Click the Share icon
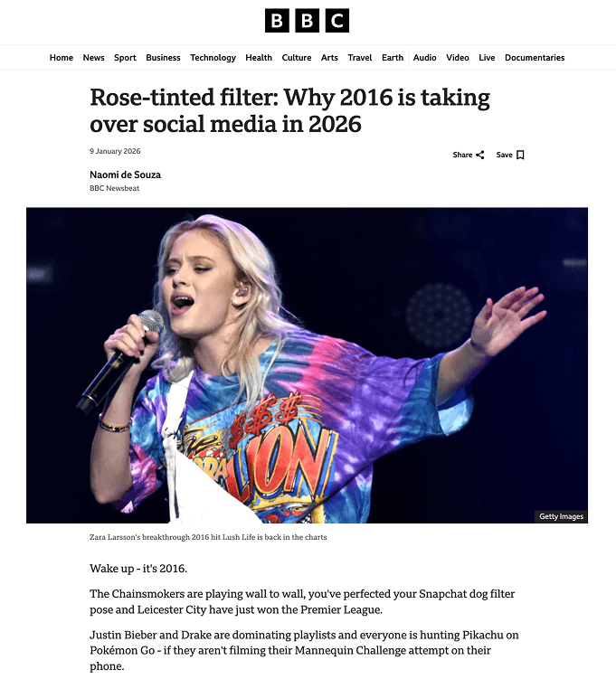 click(x=480, y=155)
